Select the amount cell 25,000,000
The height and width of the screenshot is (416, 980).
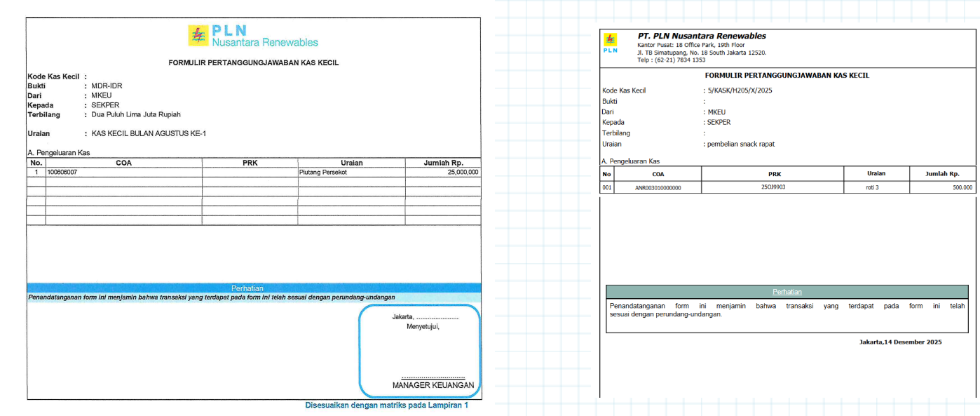pos(463,172)
